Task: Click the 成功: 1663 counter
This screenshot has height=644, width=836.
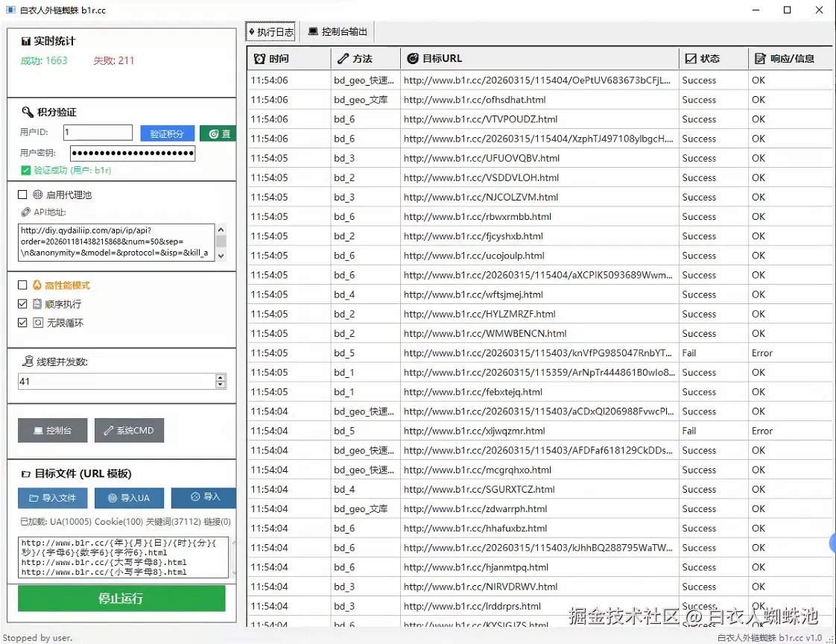Action: coord(44,61)
